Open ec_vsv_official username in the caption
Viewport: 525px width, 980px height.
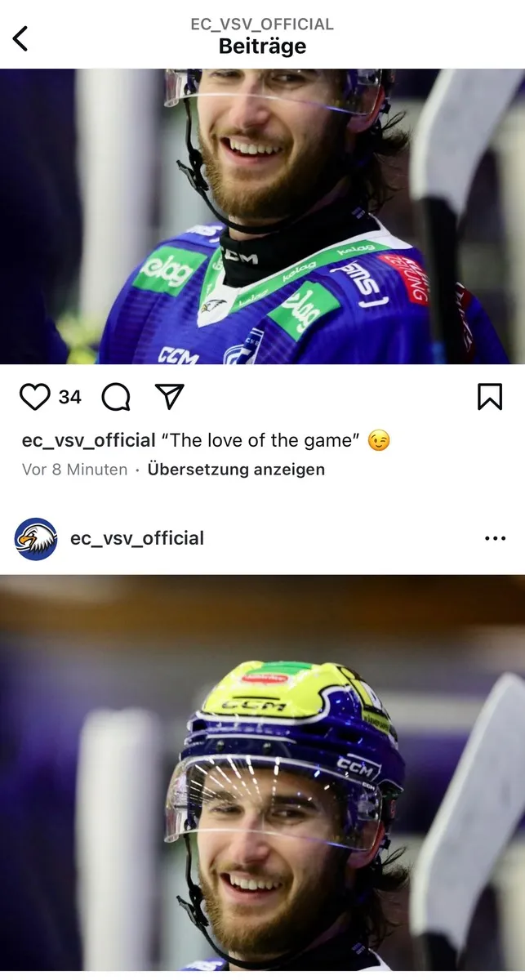[88, 441]
